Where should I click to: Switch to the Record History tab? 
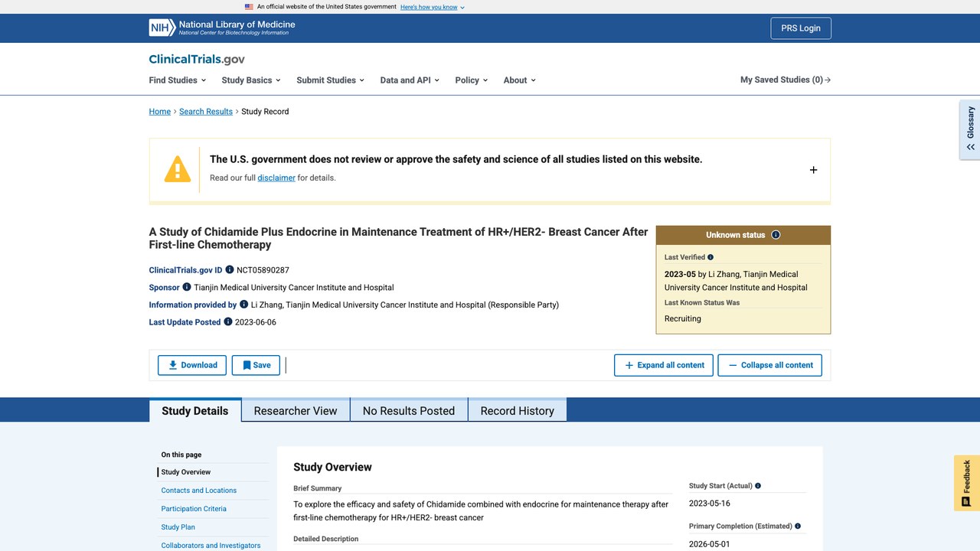518,410
